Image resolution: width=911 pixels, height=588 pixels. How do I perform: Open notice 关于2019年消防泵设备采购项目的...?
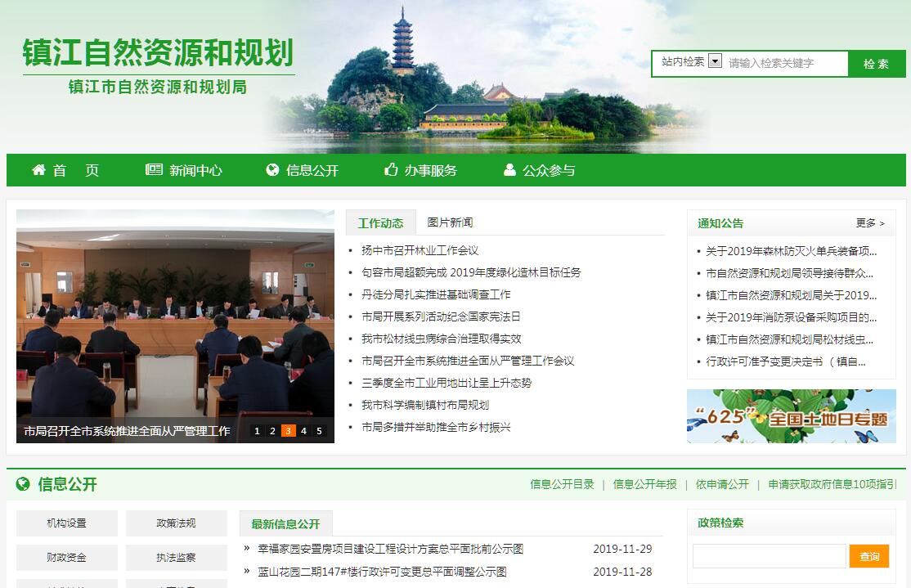(x=791, y=317)
